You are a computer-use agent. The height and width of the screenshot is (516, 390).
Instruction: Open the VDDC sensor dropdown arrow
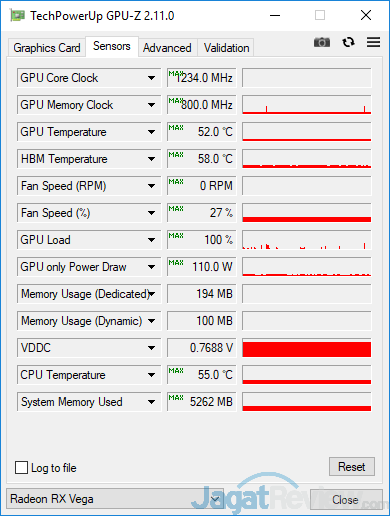click(151, 348)
